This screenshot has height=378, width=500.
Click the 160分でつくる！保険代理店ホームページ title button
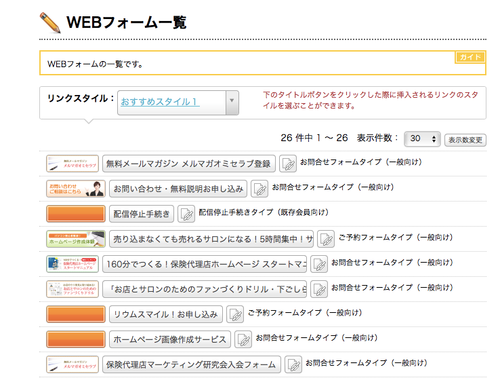click(x=205, y=264)
